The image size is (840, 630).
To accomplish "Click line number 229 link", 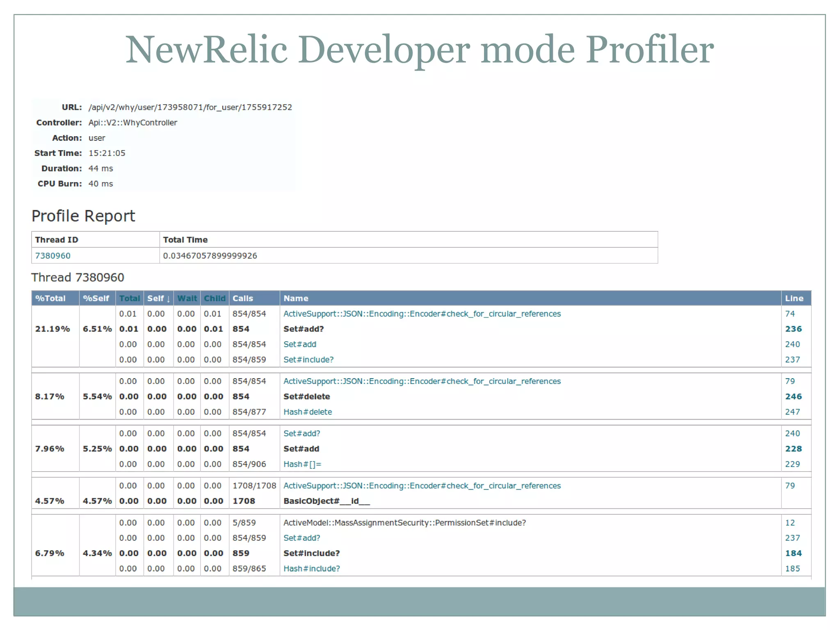I will point(792,464).
